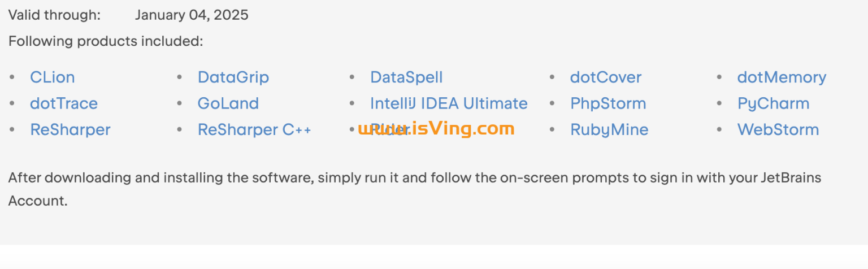Click the "Following products included:" heading text

coord(105,41)
